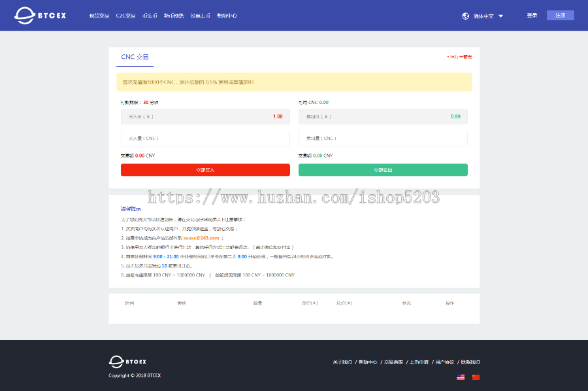Click the green 立即卖出 sell button
Screen dimensions: 588x391
[x=383, y=170]
